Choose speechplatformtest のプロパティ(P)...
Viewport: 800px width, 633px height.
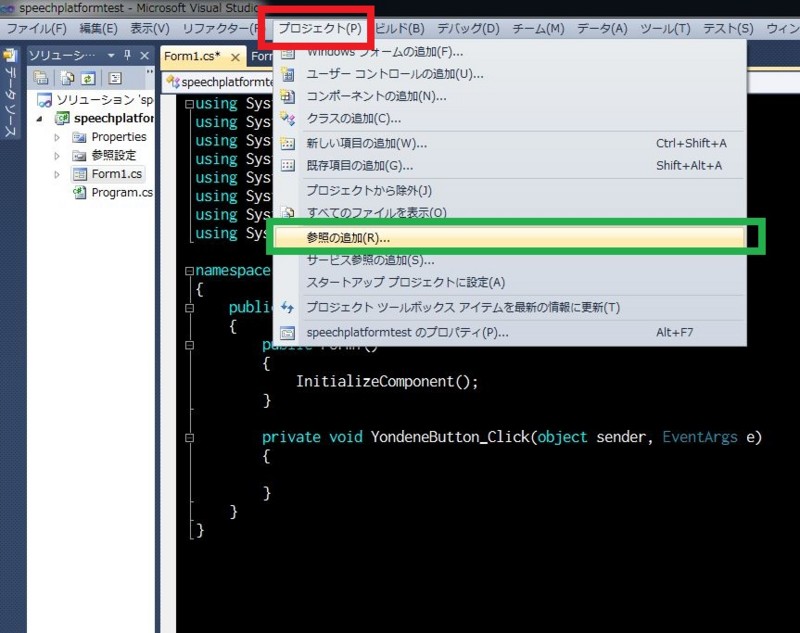coord(510,333)
